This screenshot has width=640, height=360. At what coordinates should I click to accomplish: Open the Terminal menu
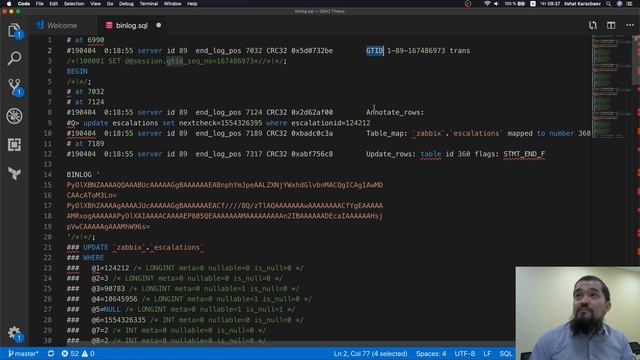[149, 4]
